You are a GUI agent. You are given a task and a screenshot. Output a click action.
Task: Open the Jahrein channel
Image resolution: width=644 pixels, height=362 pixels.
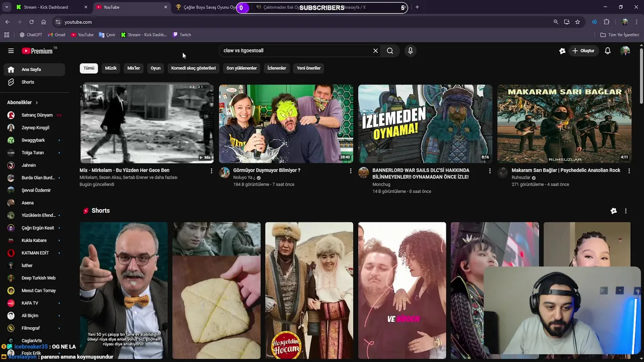click(34, 165)
